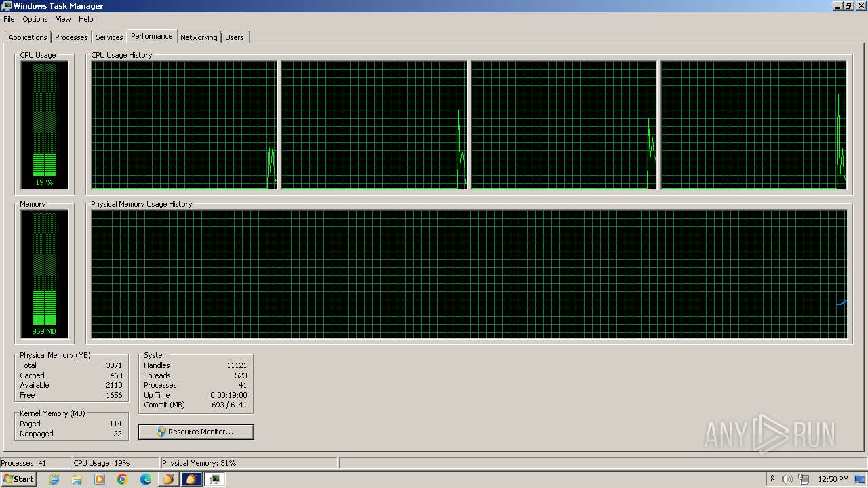The height and width of the screenshot is (488, 868).
Task: Launch Internet Explorer from taskbar
Action: (x=54, y=479)
